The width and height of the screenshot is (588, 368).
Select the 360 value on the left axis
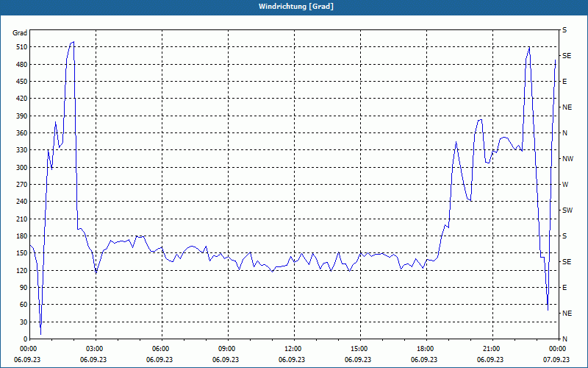pos(21,133)
